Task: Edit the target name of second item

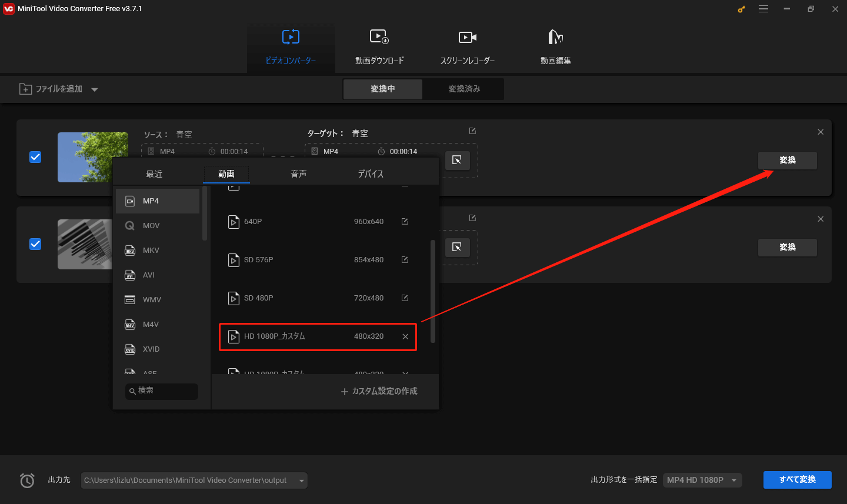Action: (x=472, y=218)
